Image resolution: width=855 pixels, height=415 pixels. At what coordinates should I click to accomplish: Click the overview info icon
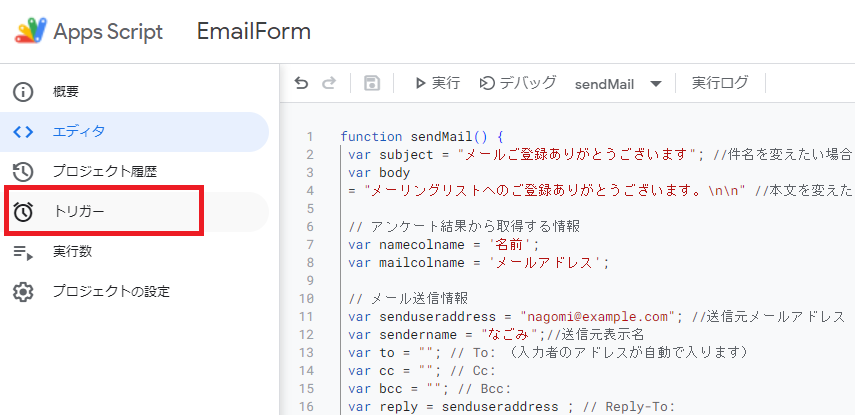click(24, 92)
